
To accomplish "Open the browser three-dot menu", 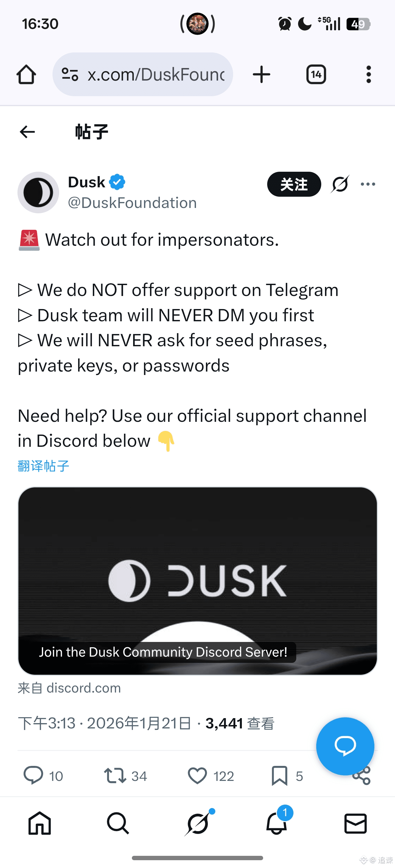I will coord(368,75).
